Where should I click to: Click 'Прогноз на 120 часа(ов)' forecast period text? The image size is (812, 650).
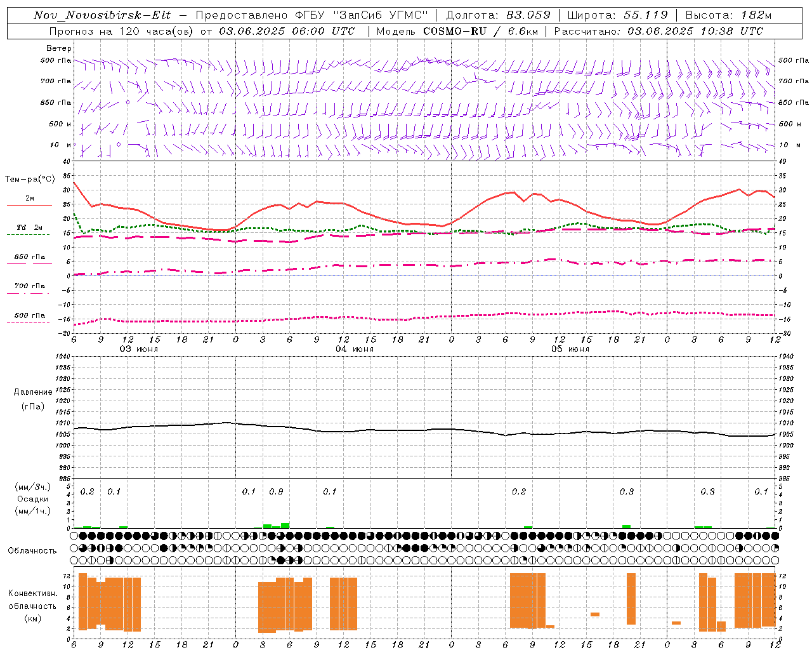tap(122, 31)
